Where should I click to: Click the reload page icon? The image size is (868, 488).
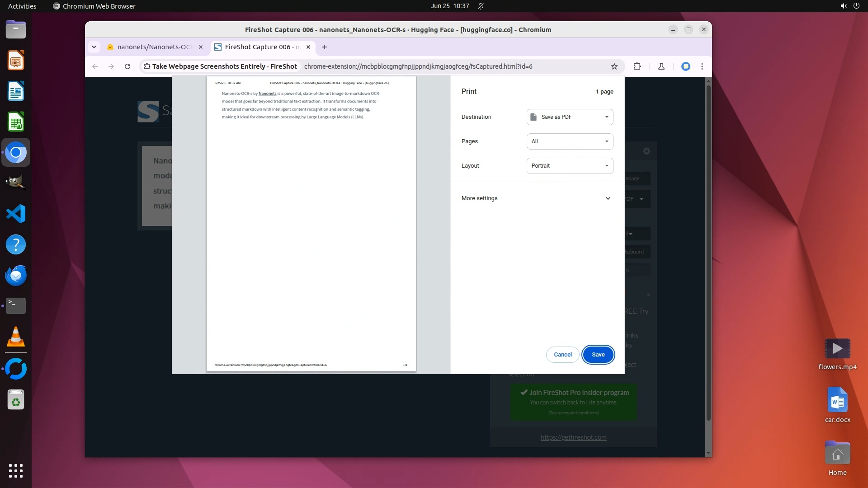pos(127,66)
